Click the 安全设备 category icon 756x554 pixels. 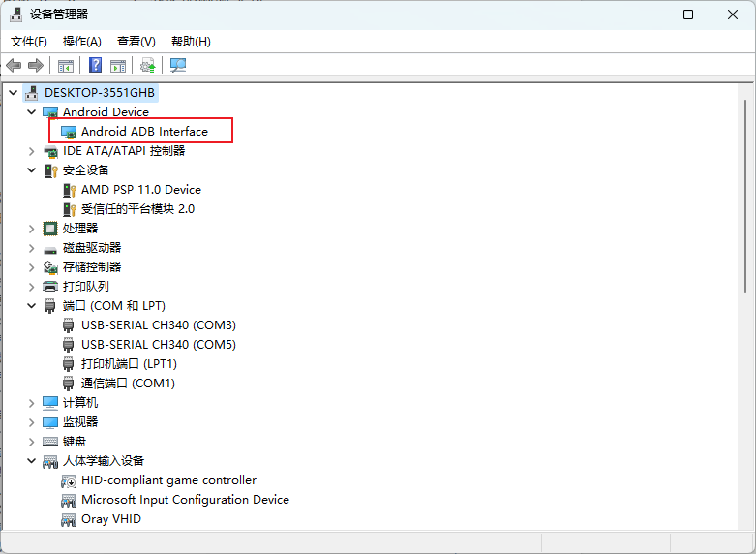50,170
